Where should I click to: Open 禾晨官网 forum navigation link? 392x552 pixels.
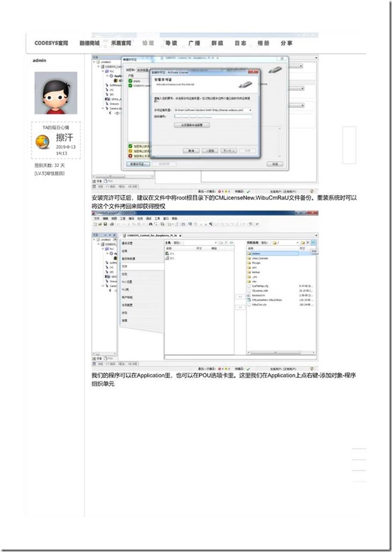point(121,43)
